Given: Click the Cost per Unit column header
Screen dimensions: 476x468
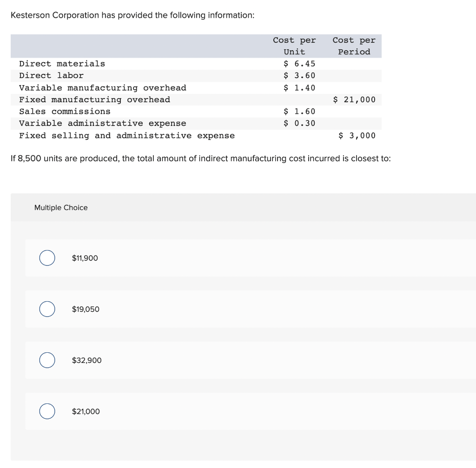Looking at the screenshot, I should (x=294, y=46).
